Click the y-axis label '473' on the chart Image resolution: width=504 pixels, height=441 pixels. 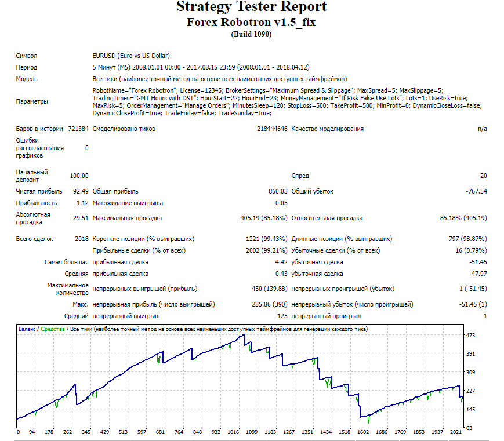coord(470,336)
